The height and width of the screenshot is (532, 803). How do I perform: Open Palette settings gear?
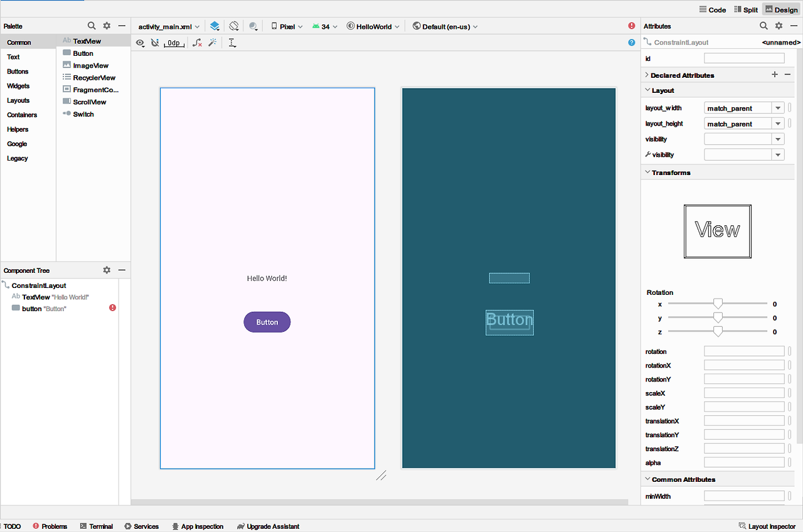[107, 26]
